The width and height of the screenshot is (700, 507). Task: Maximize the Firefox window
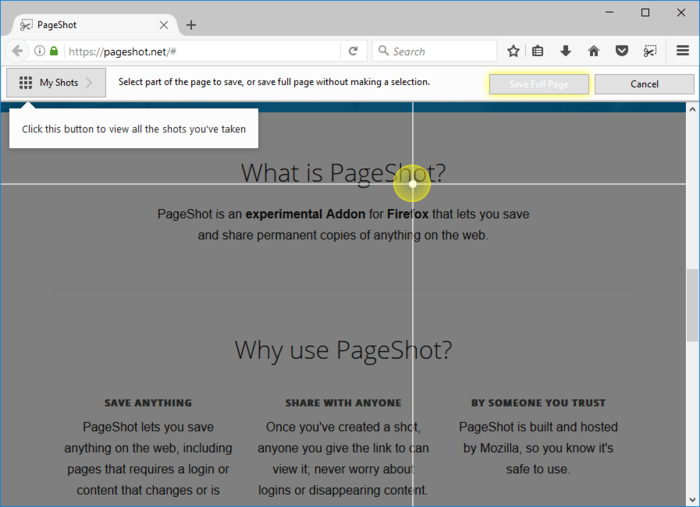645,12
